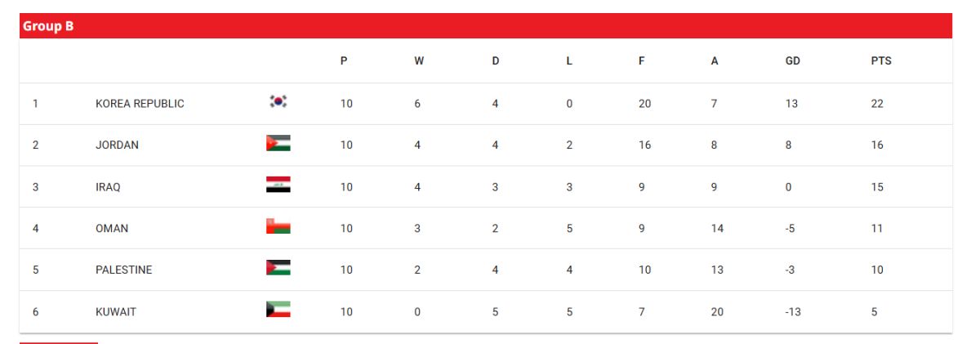
Task: Click the PTS column header
Action: coord(881,61)
